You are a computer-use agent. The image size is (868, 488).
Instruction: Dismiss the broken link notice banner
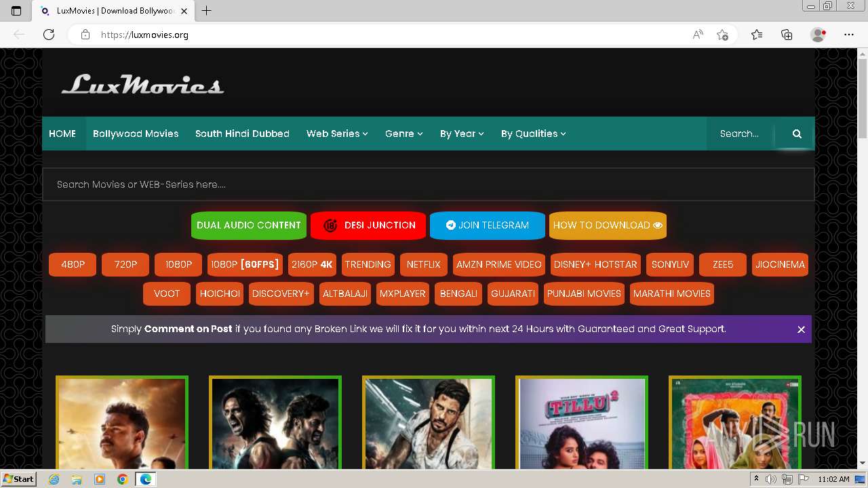point(801,329)
